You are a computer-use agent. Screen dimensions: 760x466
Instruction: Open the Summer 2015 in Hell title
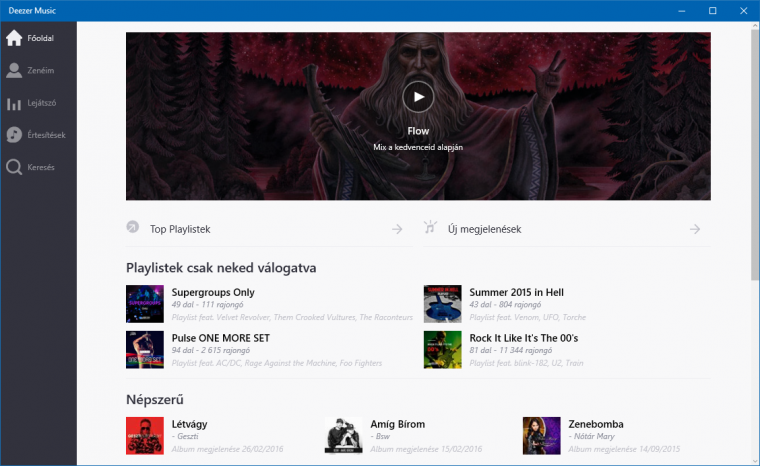coord(516,292)
